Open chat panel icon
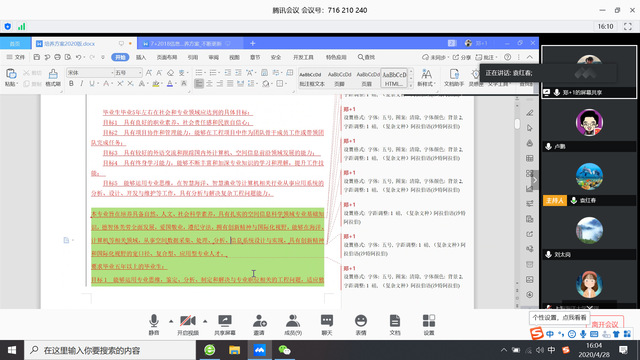The image size is (640, 360). [x=327, y=324]
